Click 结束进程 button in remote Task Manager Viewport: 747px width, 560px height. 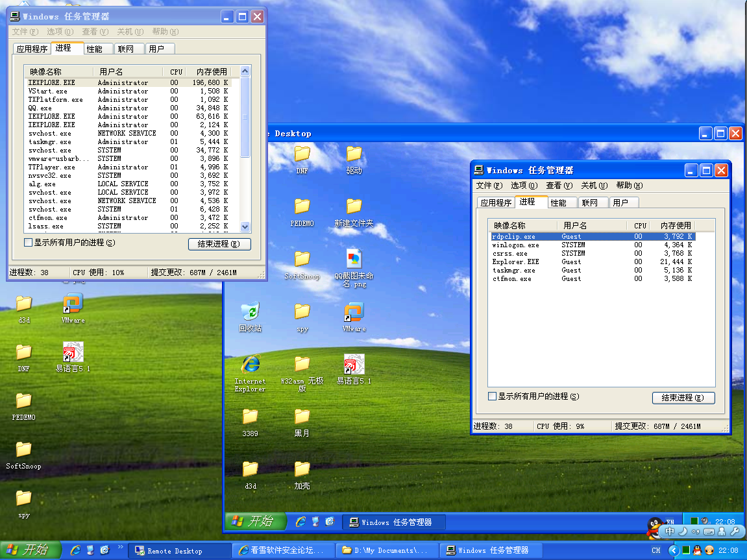[x=683, y=398]
